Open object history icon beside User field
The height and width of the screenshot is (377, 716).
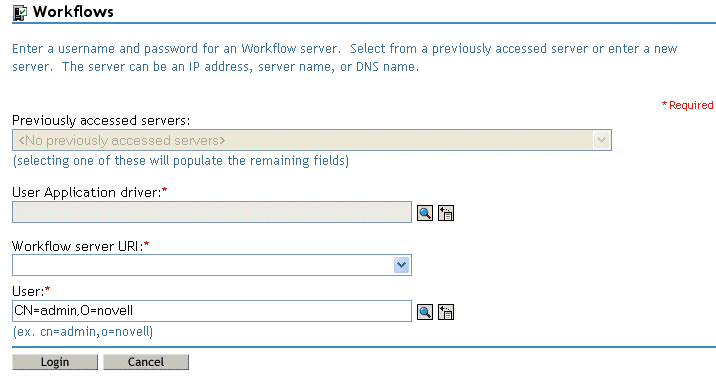pos(446,312)
